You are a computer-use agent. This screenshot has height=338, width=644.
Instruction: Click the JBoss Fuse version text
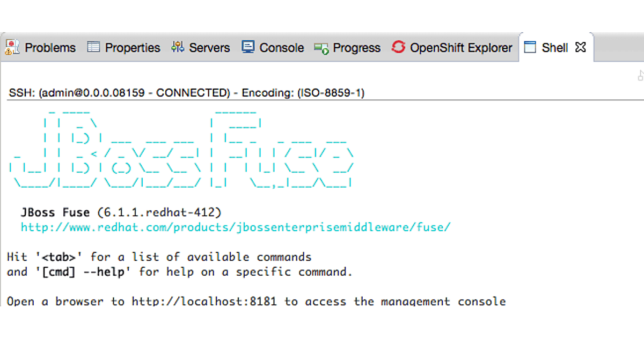121,212
